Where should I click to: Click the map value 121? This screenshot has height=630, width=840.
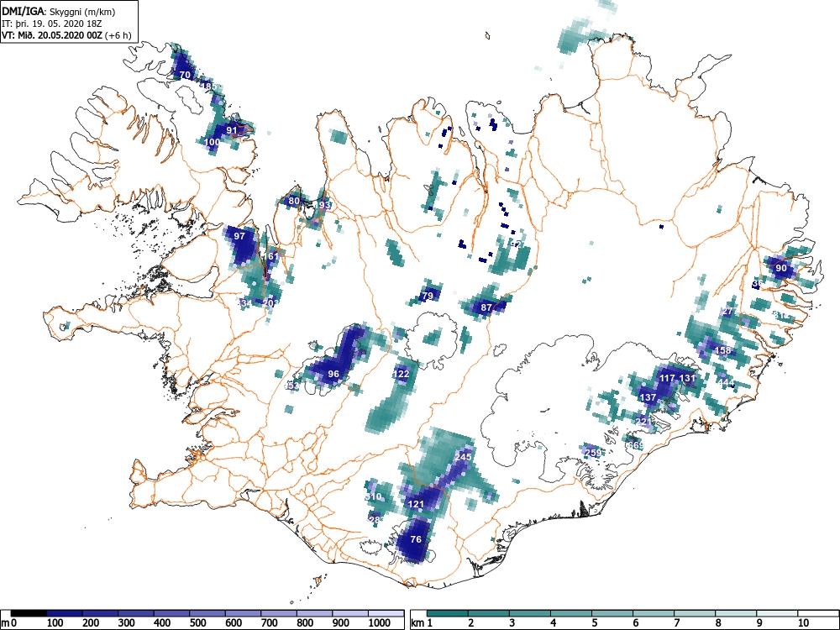(416, 504)
